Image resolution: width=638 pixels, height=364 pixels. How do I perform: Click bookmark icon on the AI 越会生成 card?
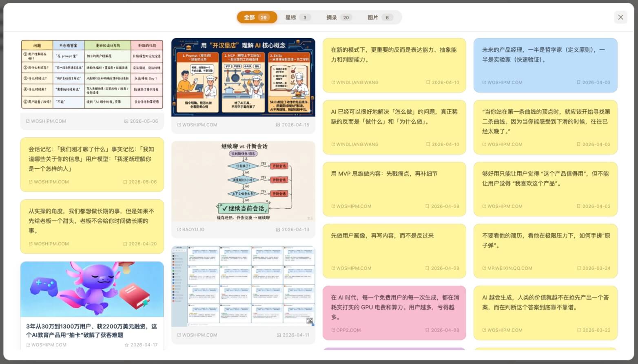[x=579, y=330]
